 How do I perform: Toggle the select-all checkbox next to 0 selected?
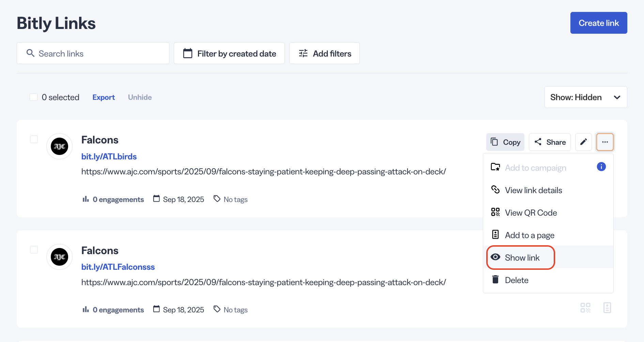34,97
